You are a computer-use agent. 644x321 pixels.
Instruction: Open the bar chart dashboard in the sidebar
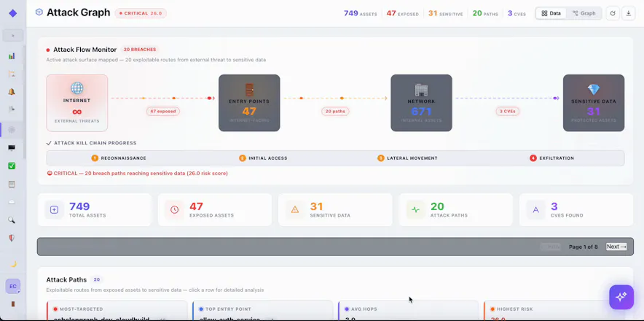coord(12,56)
